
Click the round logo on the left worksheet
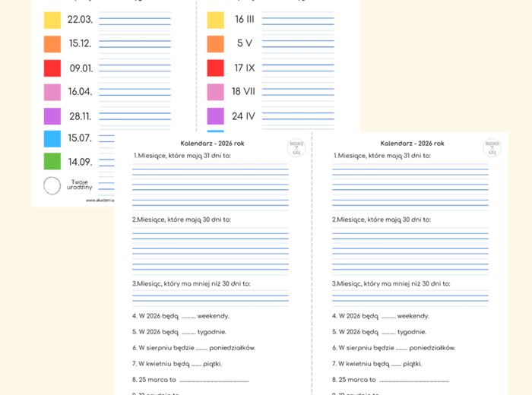(x=295, y=147)
